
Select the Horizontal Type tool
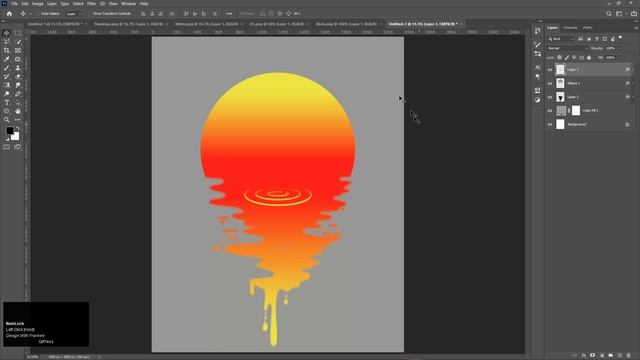click(x=7, y=102)
